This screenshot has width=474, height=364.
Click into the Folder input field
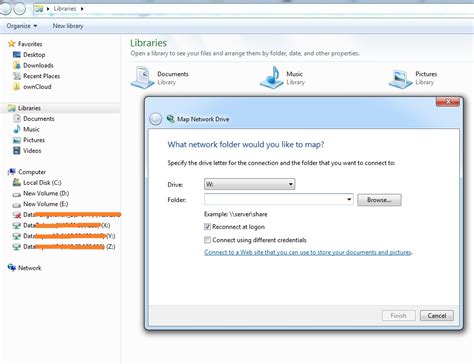[275, 199]
